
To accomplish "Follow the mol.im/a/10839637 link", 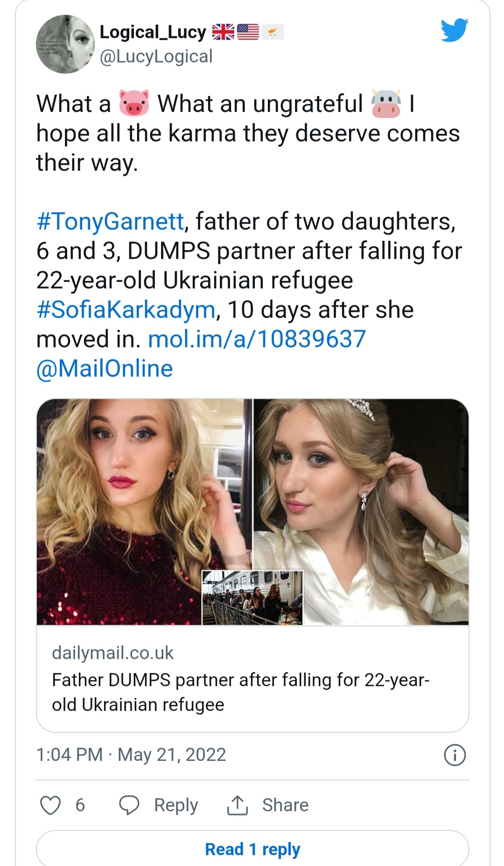I will 257,339.
